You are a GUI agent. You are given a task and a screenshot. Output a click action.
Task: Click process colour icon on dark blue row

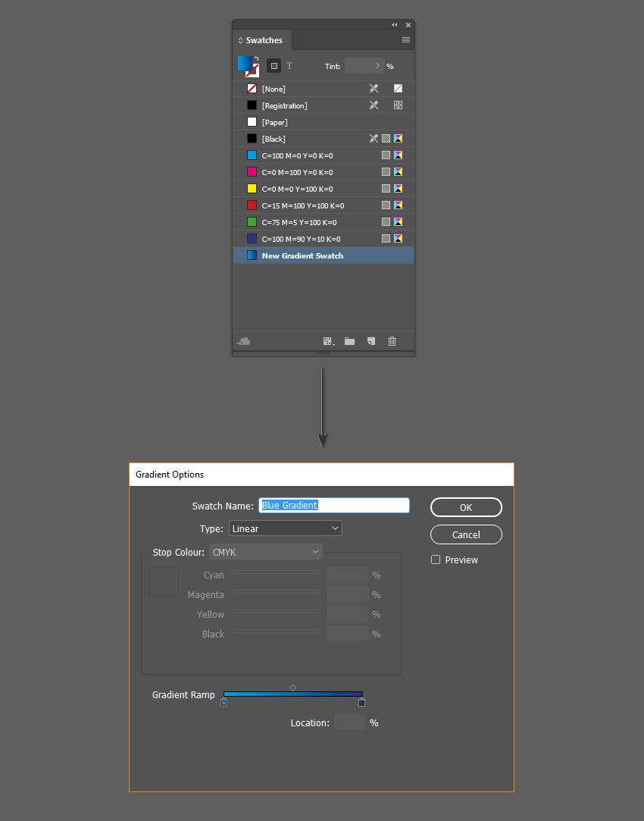click(x=386, y=238)
